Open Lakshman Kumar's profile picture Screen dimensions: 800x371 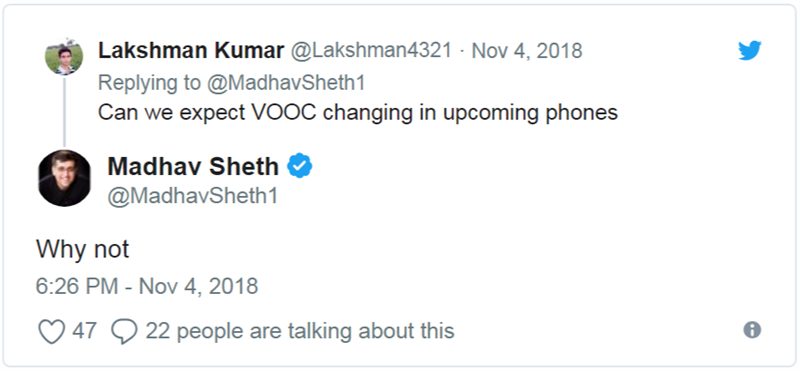(x=64, y=57)
